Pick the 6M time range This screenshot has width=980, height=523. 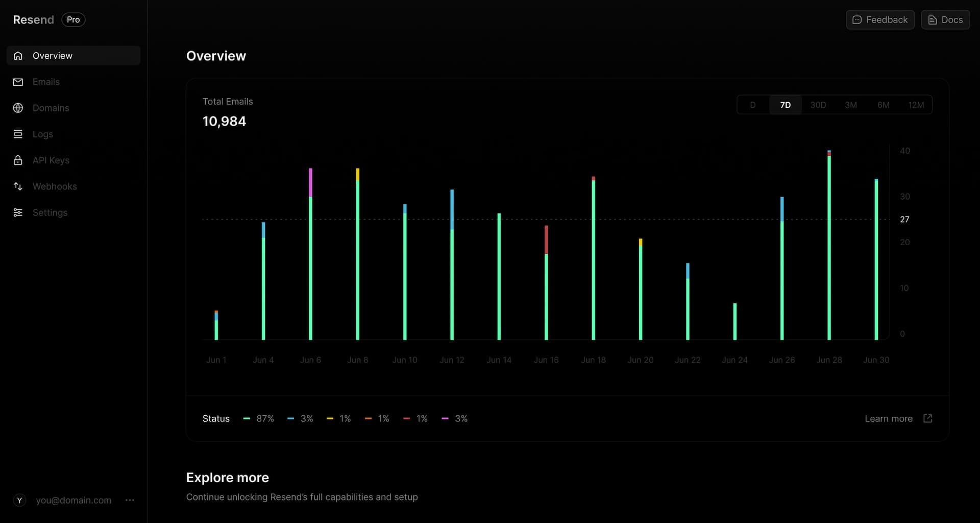coord(883,105)
